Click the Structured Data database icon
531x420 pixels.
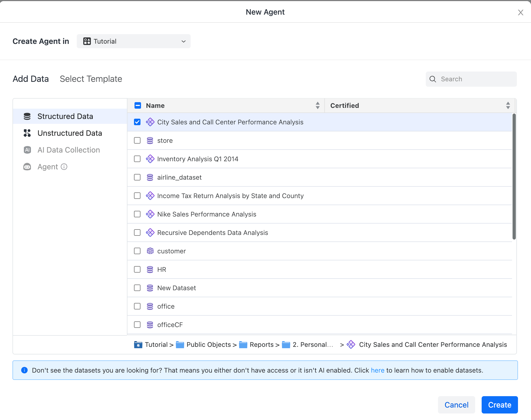coord(27,116)
